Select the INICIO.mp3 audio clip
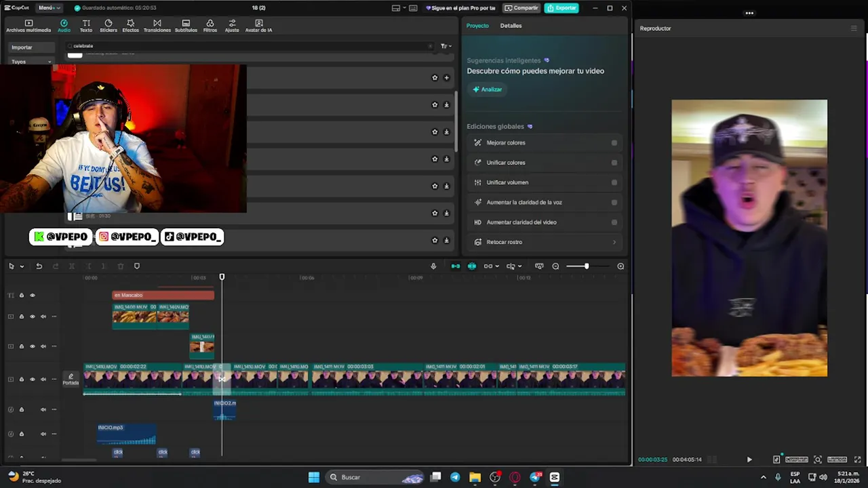The width and height of the screenshot is (868, 488). point(126,434)
